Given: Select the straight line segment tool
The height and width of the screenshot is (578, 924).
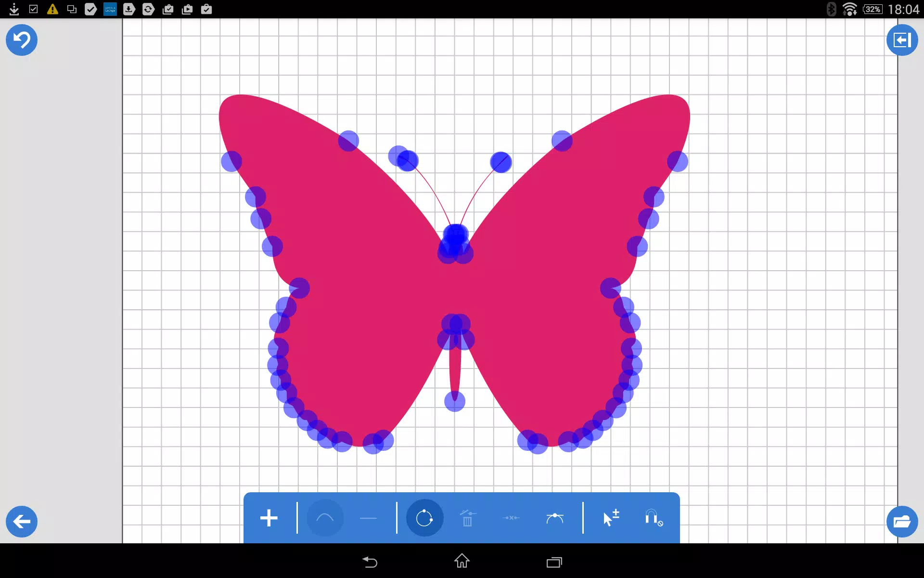Looking at the screenshot, I should click(x=368, y=518).
